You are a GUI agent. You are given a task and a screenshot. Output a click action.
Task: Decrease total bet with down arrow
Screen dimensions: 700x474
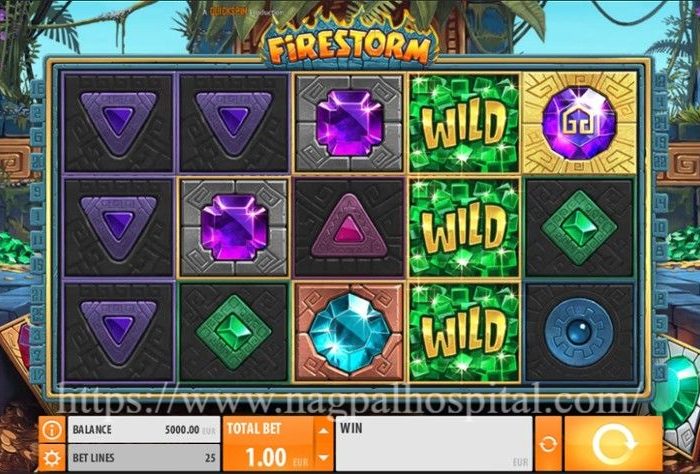coord(324,458)
